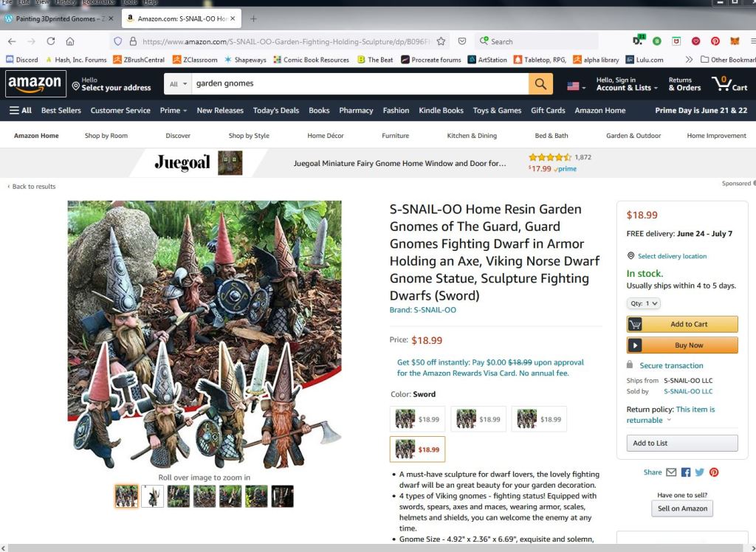This screenshot has height=552, width=756.
Task: Bookmark this page with the star icon
Action: pyautogui.click(x=441, y=41)
